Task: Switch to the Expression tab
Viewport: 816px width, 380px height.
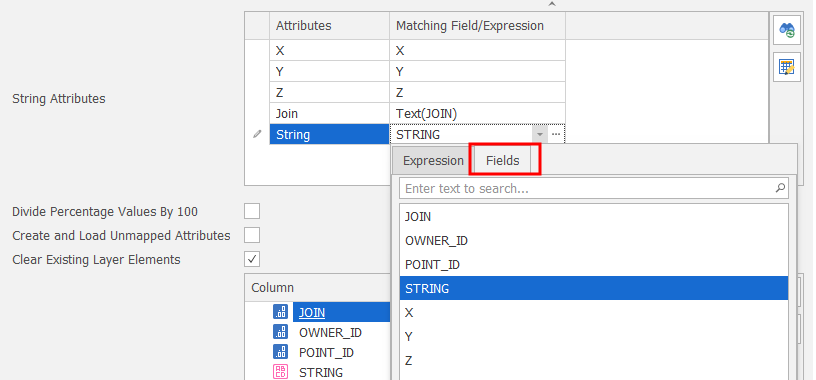Action: [433, 160]
